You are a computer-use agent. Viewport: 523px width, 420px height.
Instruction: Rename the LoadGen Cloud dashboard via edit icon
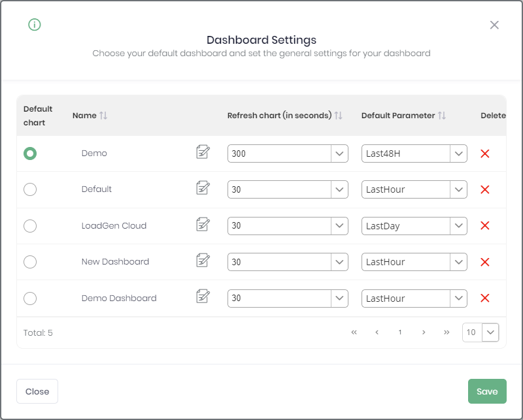[x=203, y=225]
